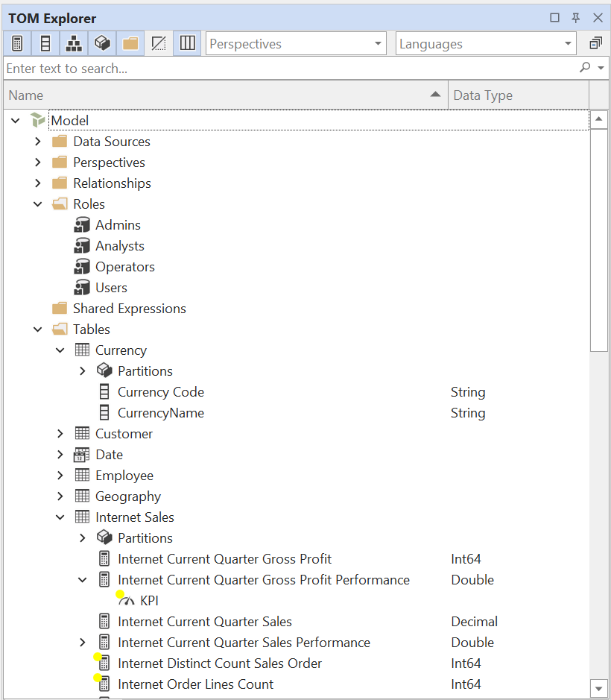Expand the Customer table node
Image resolution: width=611 pixels, height=700 pixels.
pos(60,434)
